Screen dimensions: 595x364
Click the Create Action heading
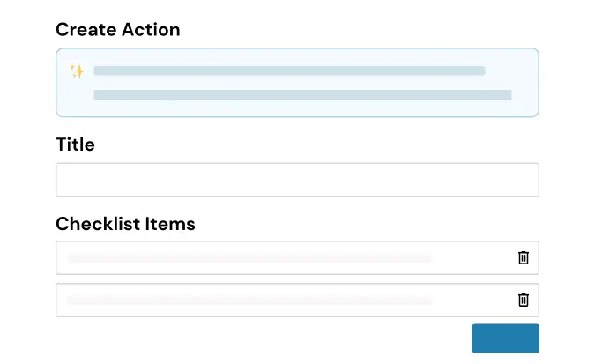coord(118,30)
